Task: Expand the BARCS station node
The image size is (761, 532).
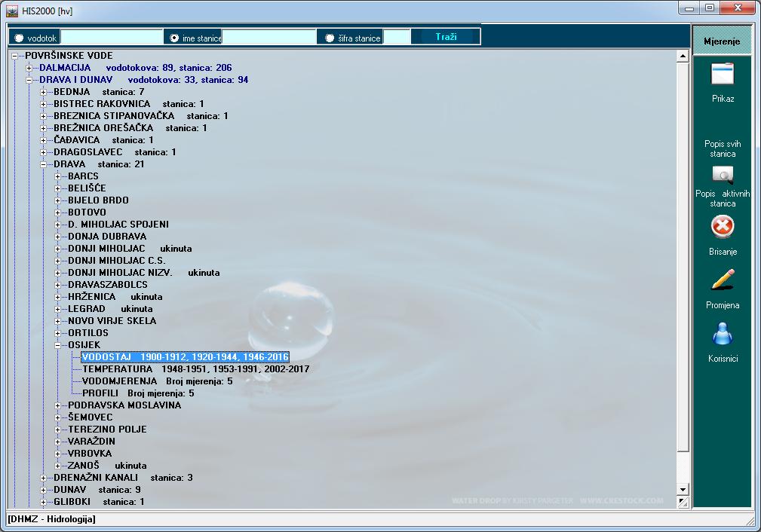Action: tap(57, 176)
